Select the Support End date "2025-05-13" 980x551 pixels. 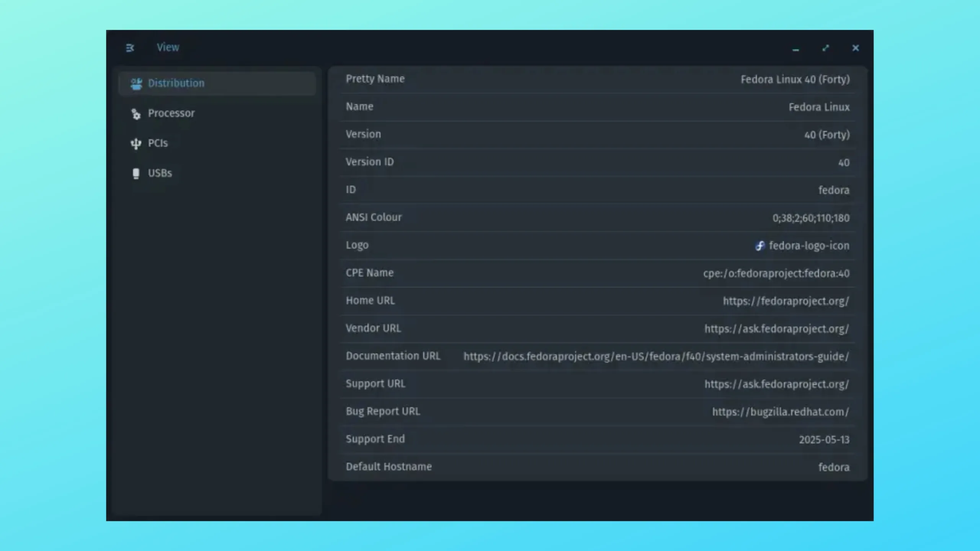[824, 440]
